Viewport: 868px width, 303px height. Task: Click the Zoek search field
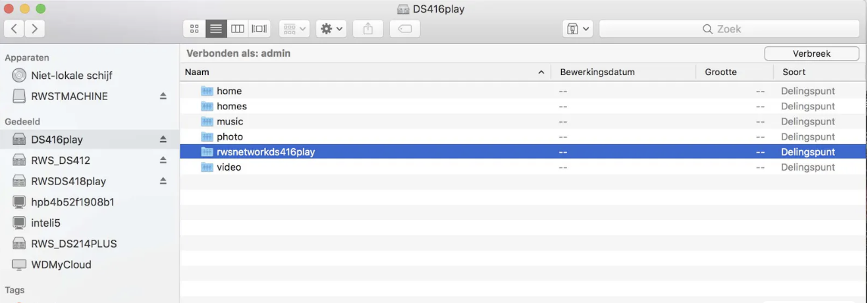pos(728,29)
